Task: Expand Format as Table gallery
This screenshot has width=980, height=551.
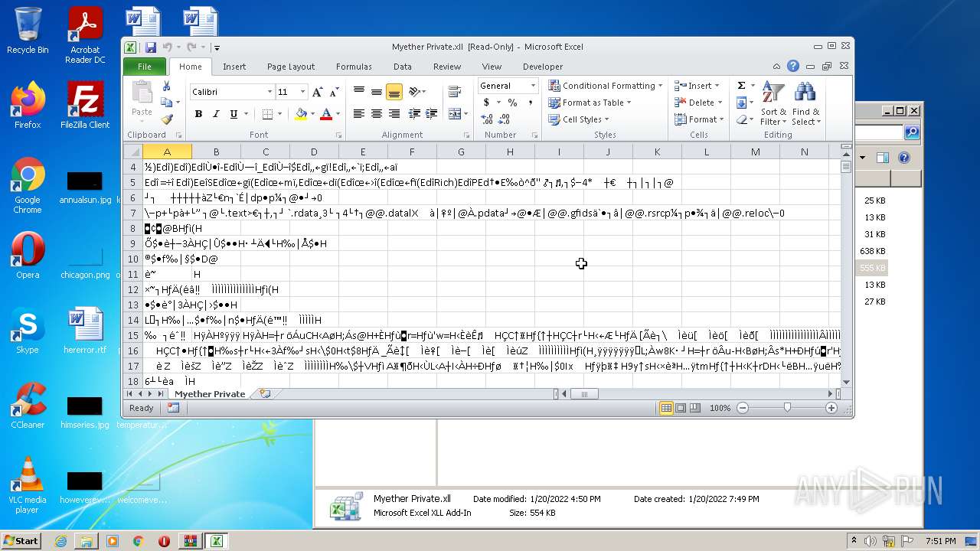Action: [x=590, y=103]
